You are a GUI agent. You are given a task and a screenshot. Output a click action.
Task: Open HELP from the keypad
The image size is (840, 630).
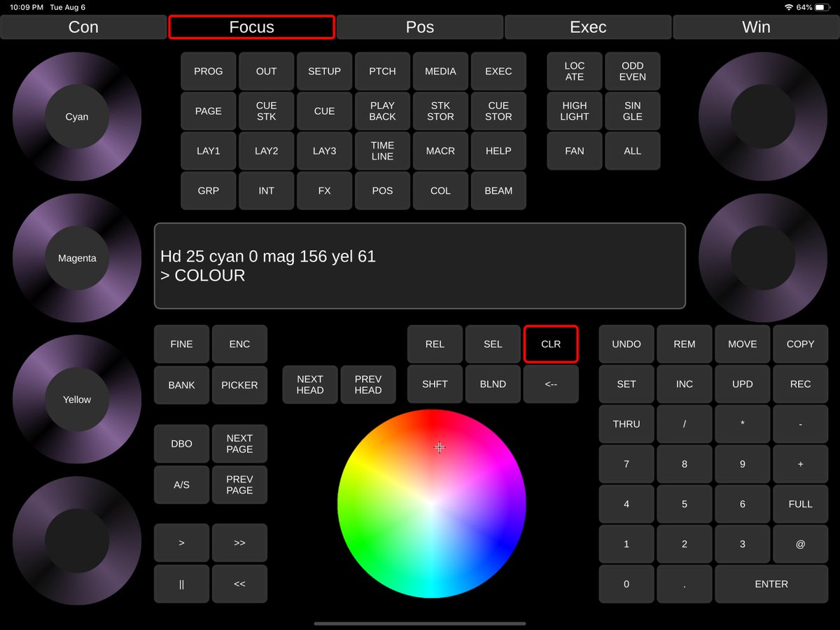pos(499,151)
